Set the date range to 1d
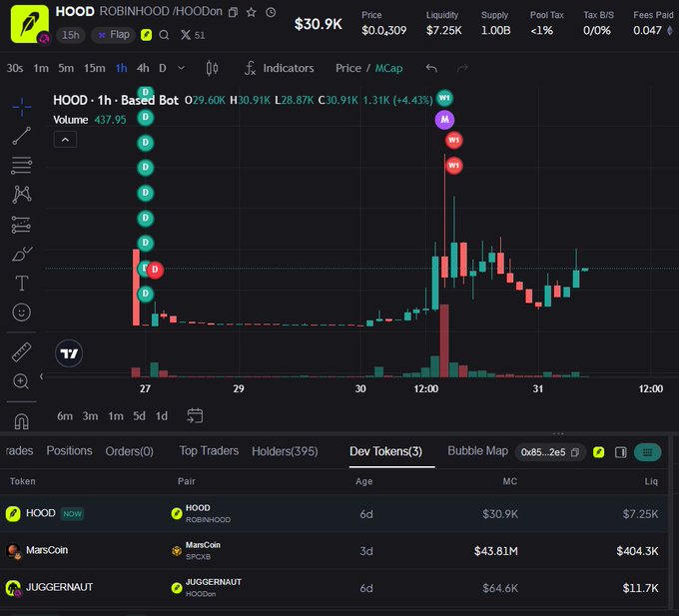 tap(162, 416)
